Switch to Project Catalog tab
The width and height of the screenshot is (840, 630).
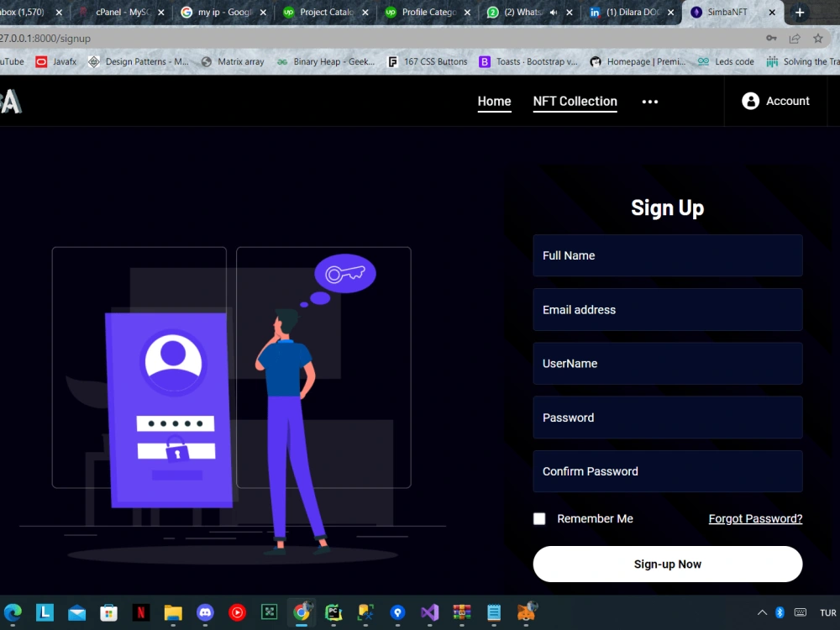pos(326,13)
